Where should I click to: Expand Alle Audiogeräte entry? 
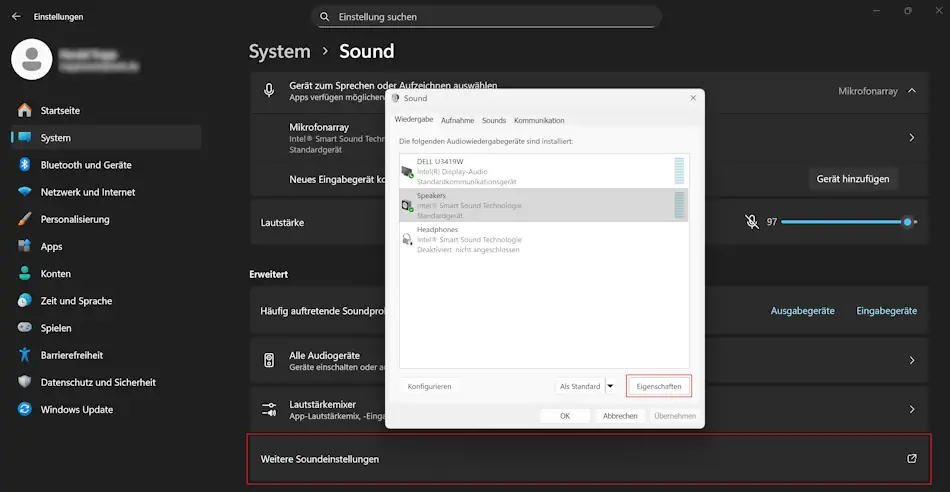911,360
